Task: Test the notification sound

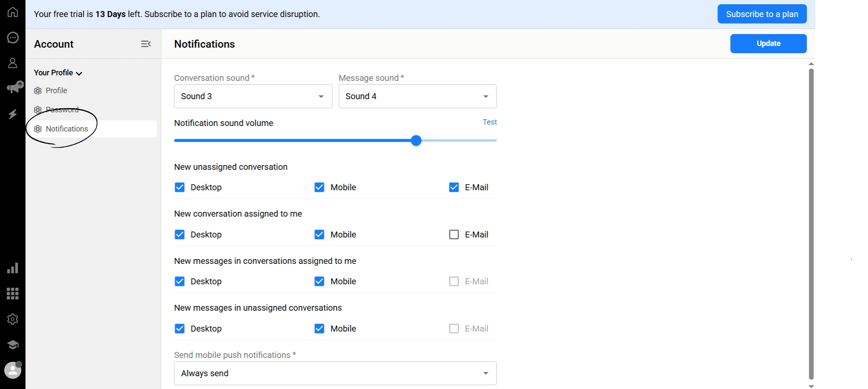Action: pos(489,122)
